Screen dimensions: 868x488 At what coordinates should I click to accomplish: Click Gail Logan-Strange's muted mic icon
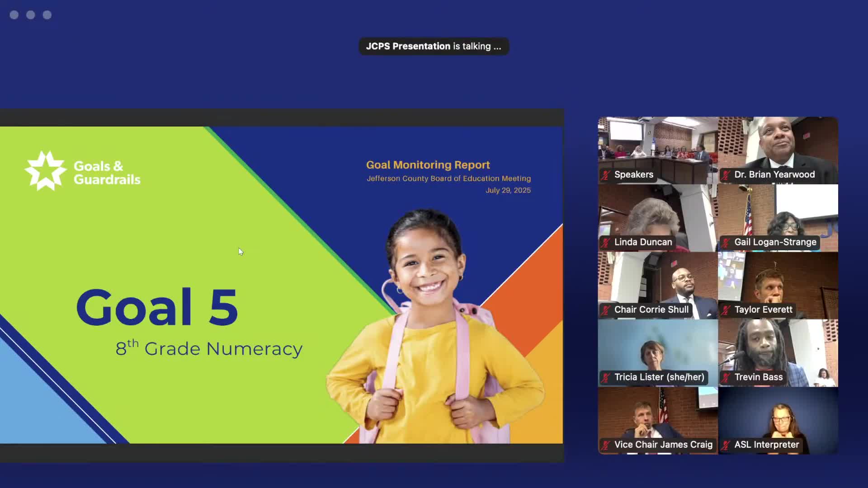pos(726,243)
